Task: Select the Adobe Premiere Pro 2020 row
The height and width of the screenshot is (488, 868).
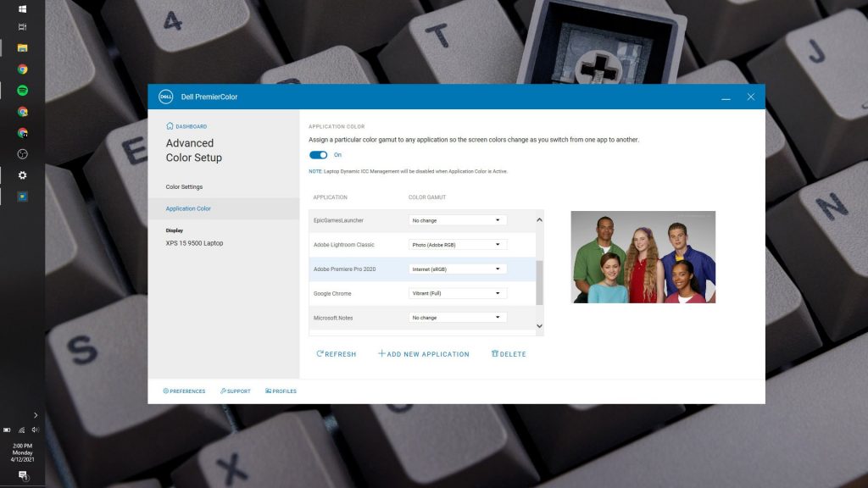Action: point(422,269)
